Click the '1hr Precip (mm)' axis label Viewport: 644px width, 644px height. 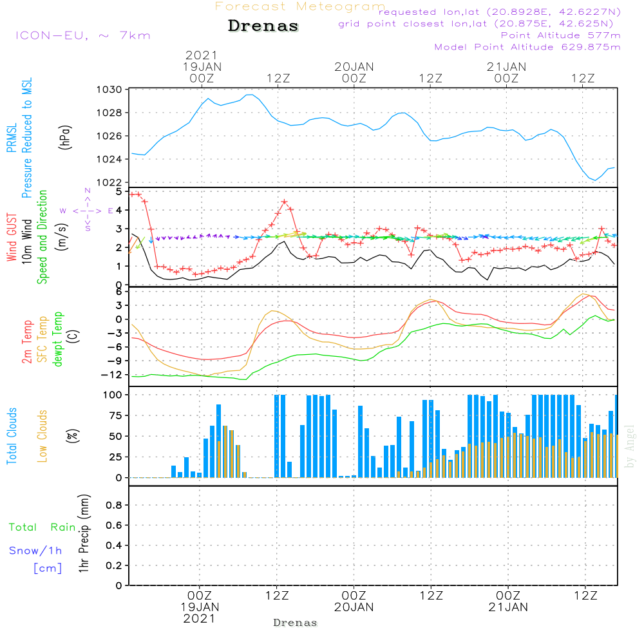click(84, 533)
